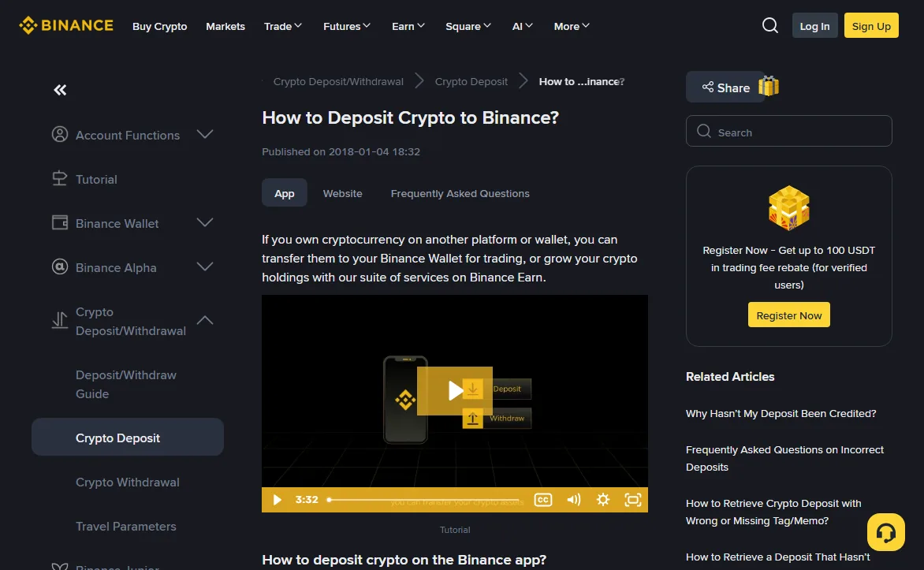Viewport: 924px width, 570px height.
Task: Click the Sign Up button
Action: tap(871, 26)
